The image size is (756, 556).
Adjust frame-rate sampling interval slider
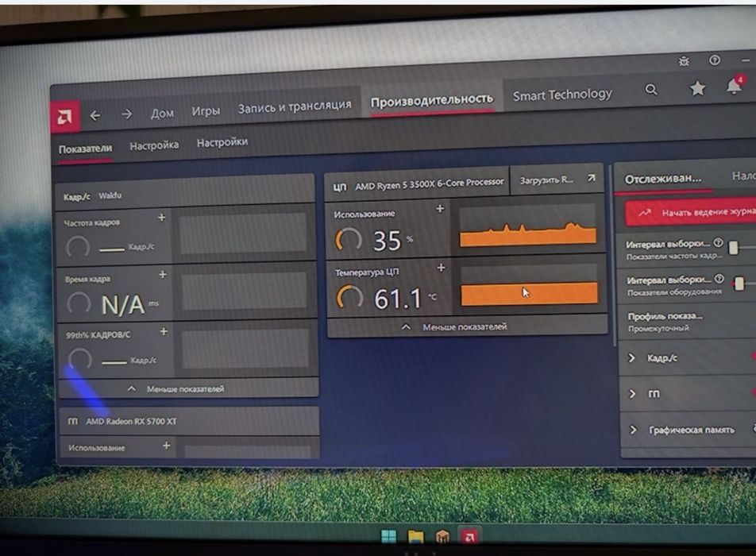coord(733,247)
